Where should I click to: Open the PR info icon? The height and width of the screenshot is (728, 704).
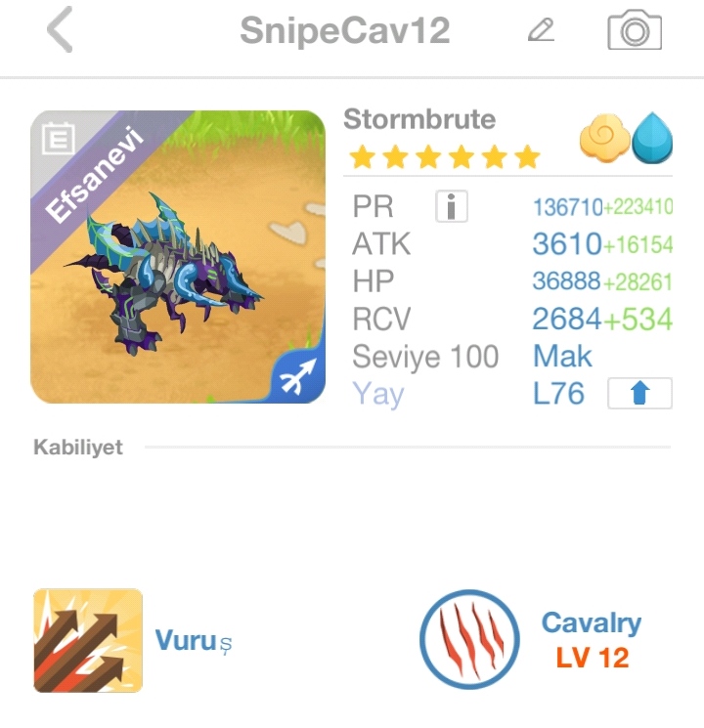(x=451, y=206)
